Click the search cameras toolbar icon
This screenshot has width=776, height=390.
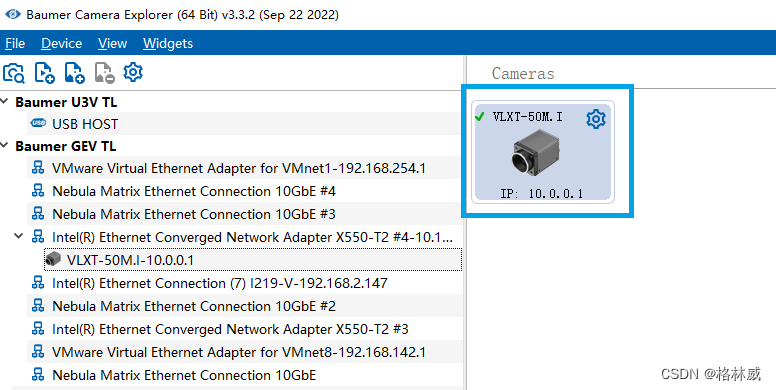pos(13,73)
